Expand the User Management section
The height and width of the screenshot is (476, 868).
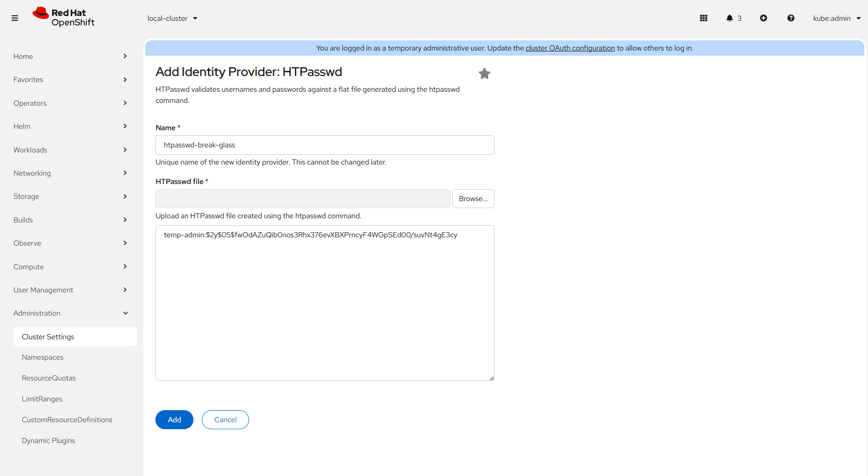(x=71, y=290)
